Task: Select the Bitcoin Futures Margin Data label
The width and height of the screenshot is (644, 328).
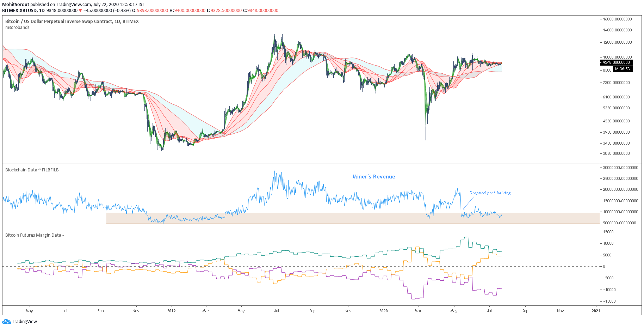Action: 34,235
